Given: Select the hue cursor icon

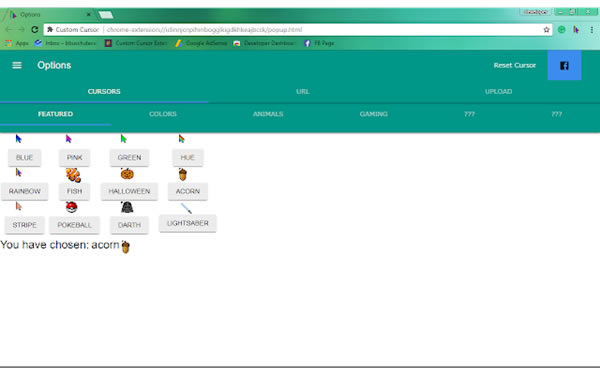Looking at the screenshot, I should point(182,139).
